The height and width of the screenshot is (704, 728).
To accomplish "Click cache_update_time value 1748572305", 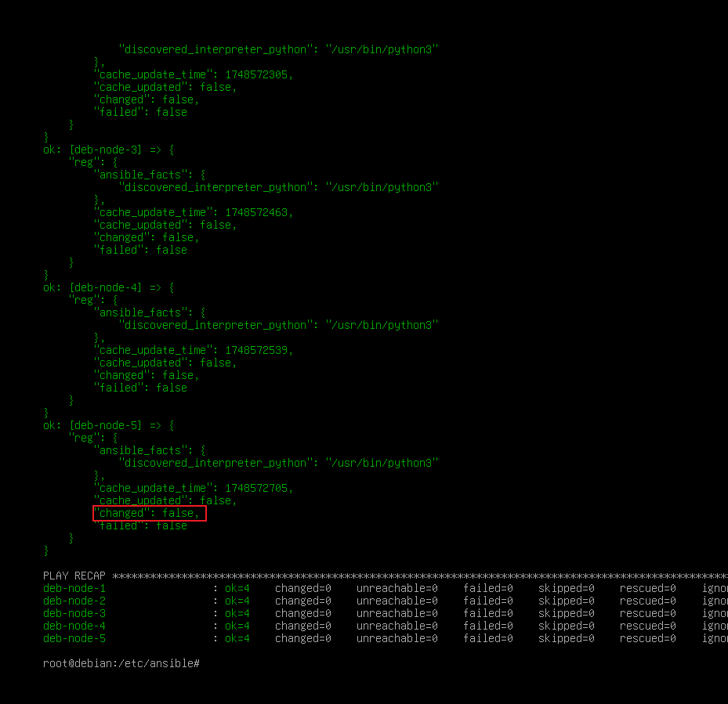I will click(x=256, y=74).
